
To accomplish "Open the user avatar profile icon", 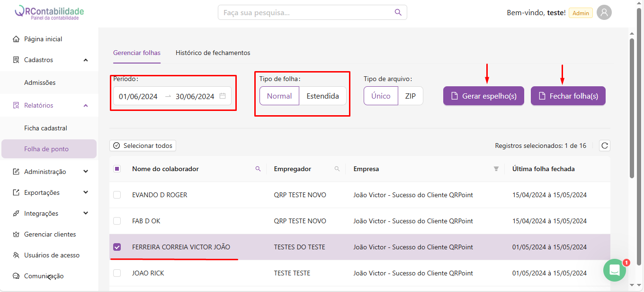I will pyautogui.click(x=604, y=13).
